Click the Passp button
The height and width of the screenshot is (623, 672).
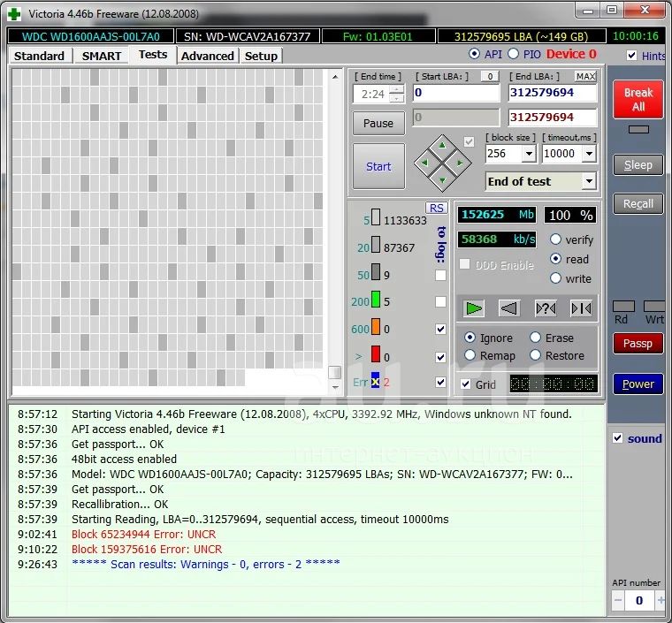pyautogui.click(x=638, y=344)
